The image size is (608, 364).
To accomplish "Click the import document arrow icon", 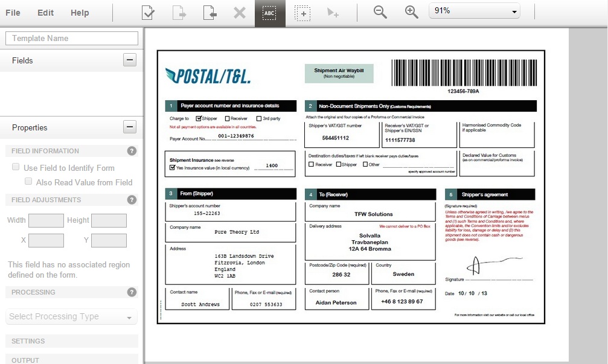I will pyautogui.click(x=210, y=13).
